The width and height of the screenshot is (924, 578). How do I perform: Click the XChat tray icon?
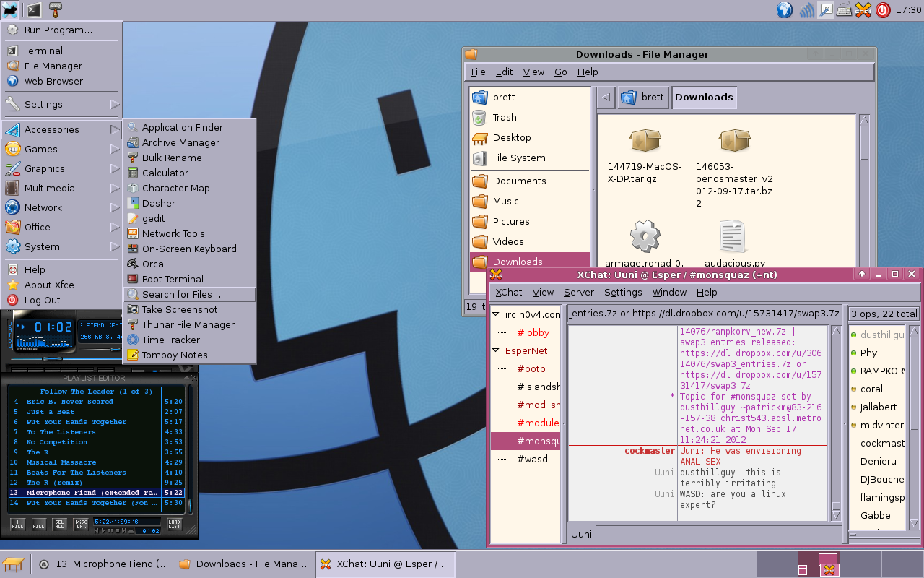coord(863,10)
